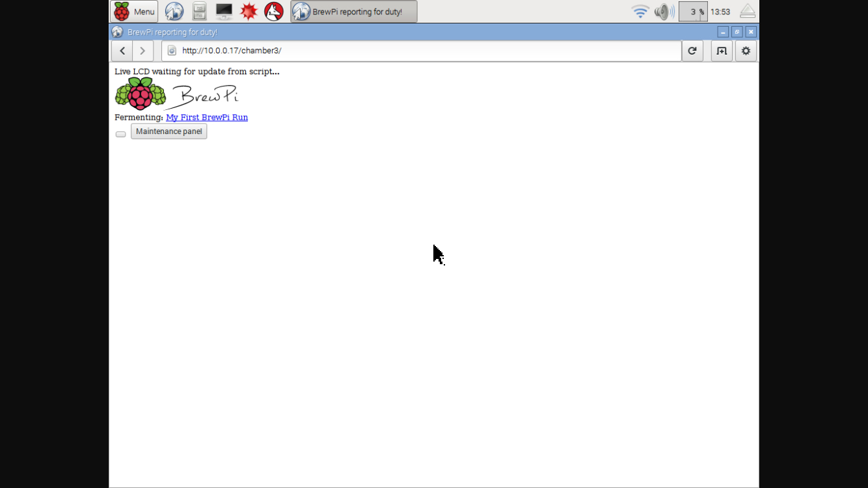Image resolution: width=868 pixels, height=488 pixels.
Task: Click the eject media icon
Action: click(748, 12)
